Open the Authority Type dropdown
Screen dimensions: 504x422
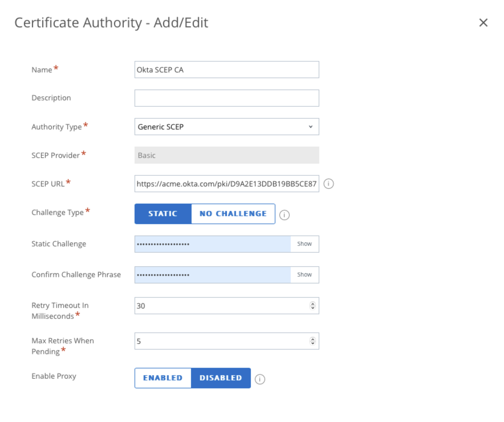pyautogui.click(x=227, y=127)
